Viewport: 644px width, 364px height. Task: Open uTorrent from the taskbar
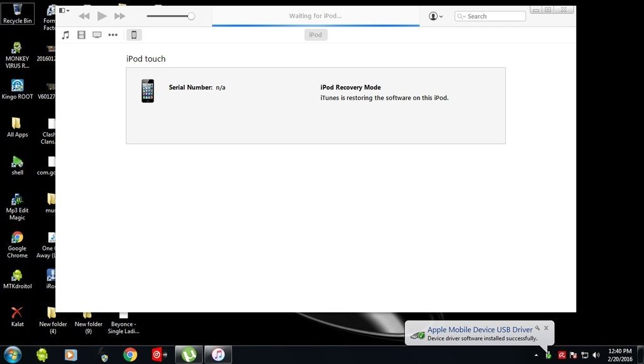coord(188,355)
